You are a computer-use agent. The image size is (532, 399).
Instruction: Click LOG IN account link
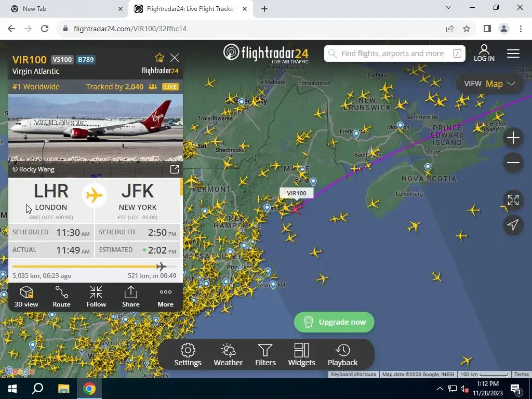click(x=484, y=54)
